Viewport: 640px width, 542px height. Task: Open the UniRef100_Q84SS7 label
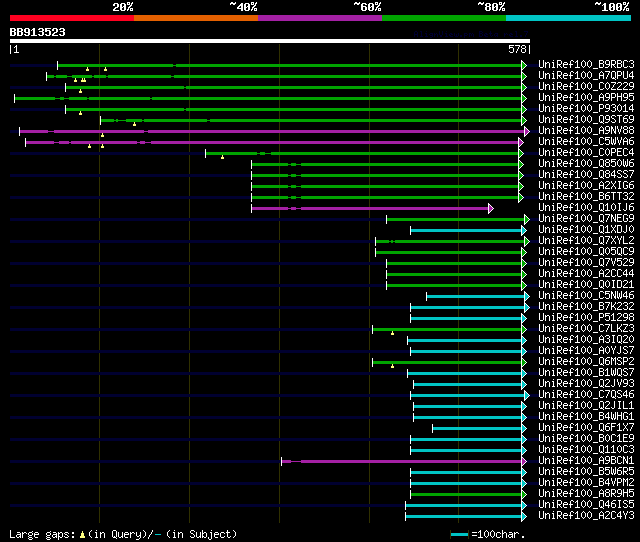pyautogui.click(x=586, y=175)
